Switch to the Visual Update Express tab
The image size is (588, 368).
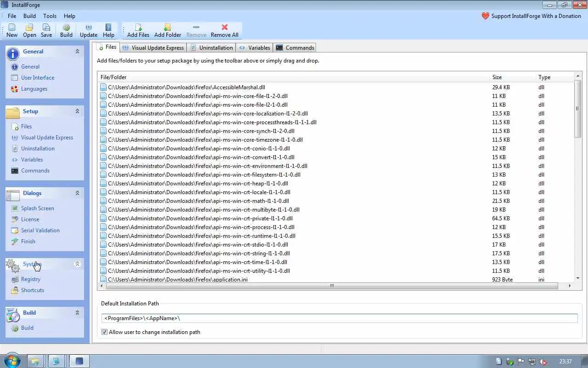[x=153, y=48]
